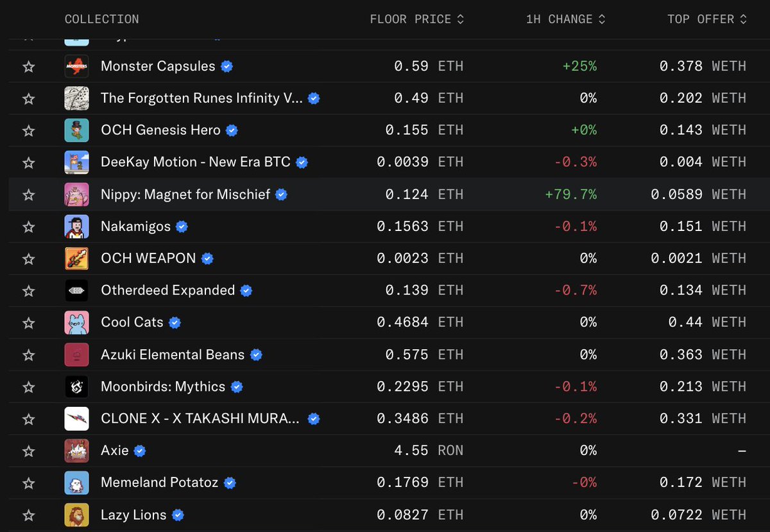770x532 pixels.
Task: Open Otherdeed Expanded collection name
Action: point(168,291)
